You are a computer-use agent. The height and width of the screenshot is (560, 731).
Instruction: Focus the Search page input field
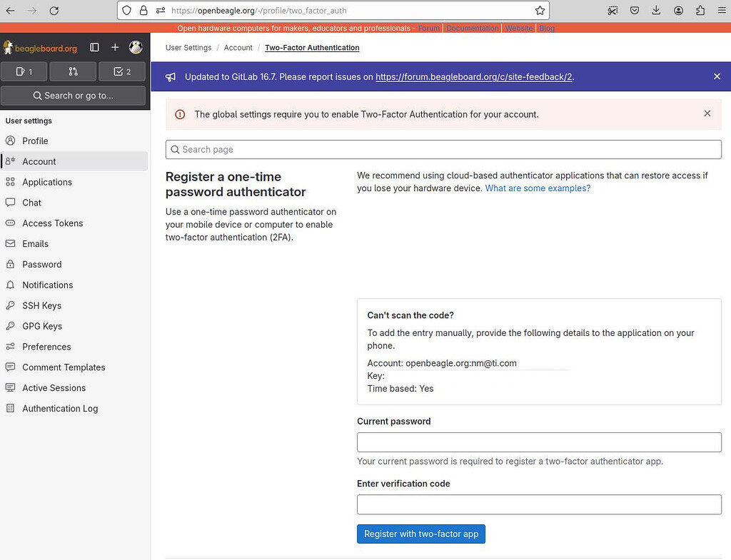443,150
